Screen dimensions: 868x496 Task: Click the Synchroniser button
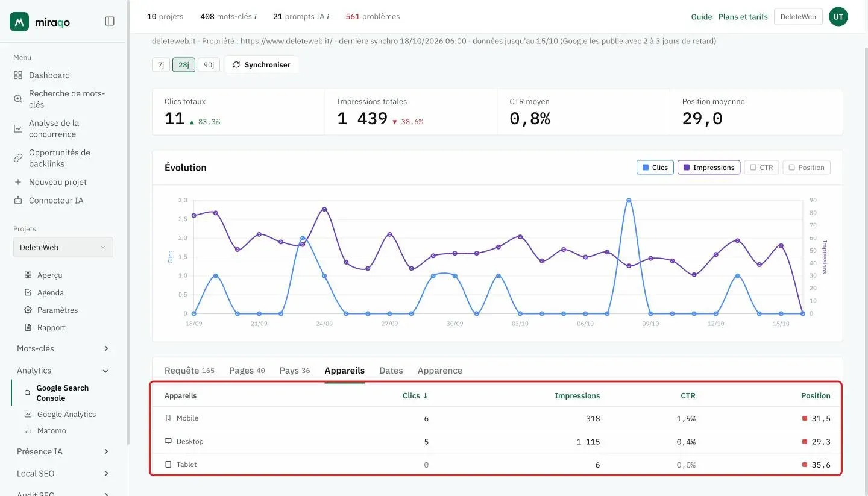point(262,64)
